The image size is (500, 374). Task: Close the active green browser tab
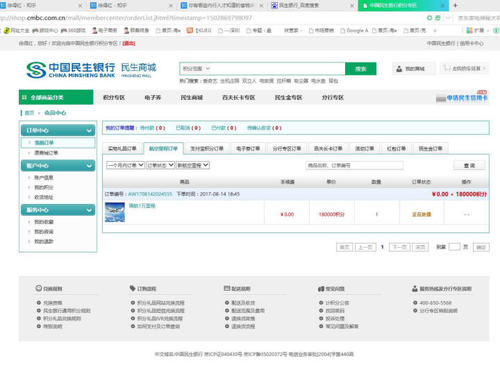tap(443, 5)
